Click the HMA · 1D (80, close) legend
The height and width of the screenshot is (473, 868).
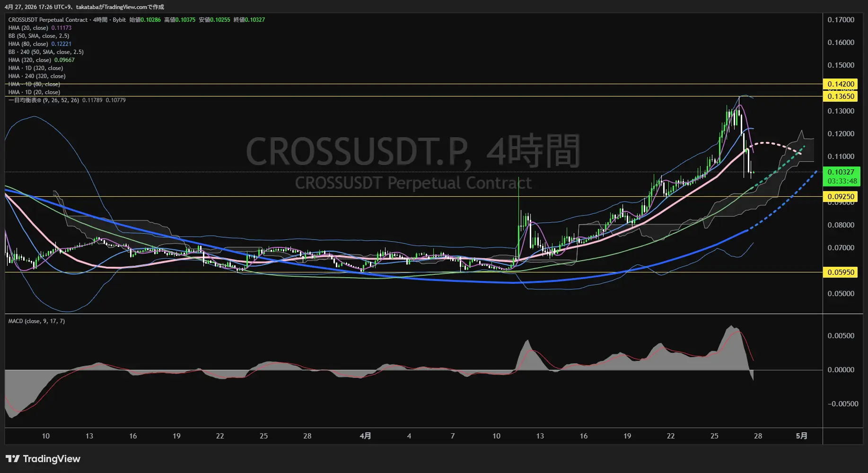pos(34,84)
